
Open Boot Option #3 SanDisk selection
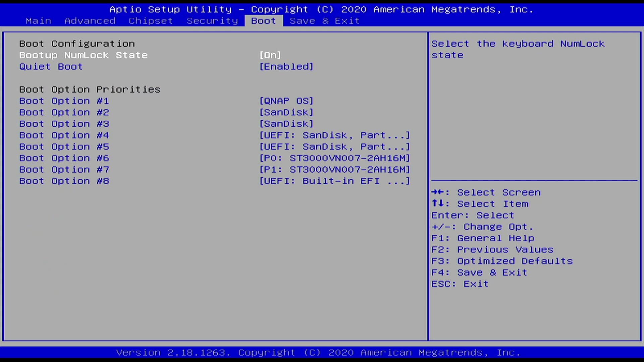[x=286, y=124]
